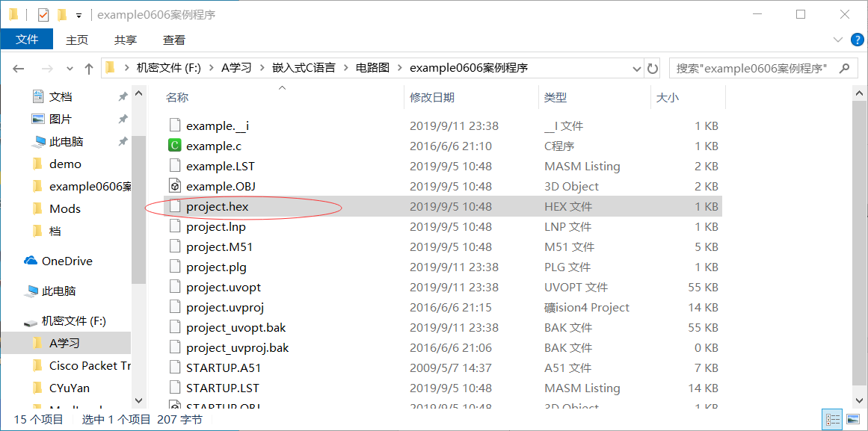Screen dimensions: 868x431
Task: Select the project.hex file icon
Action: click(x=175, y=206)
